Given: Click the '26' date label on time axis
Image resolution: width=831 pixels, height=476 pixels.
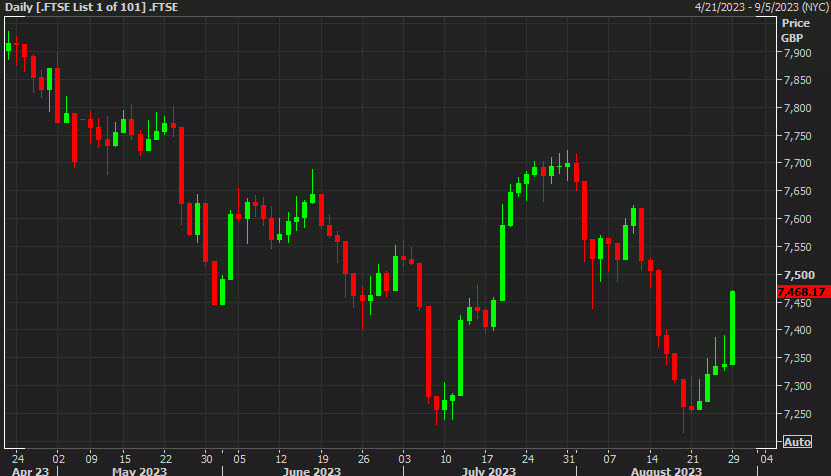Looking at the screenshot, I should pos(363,459).
